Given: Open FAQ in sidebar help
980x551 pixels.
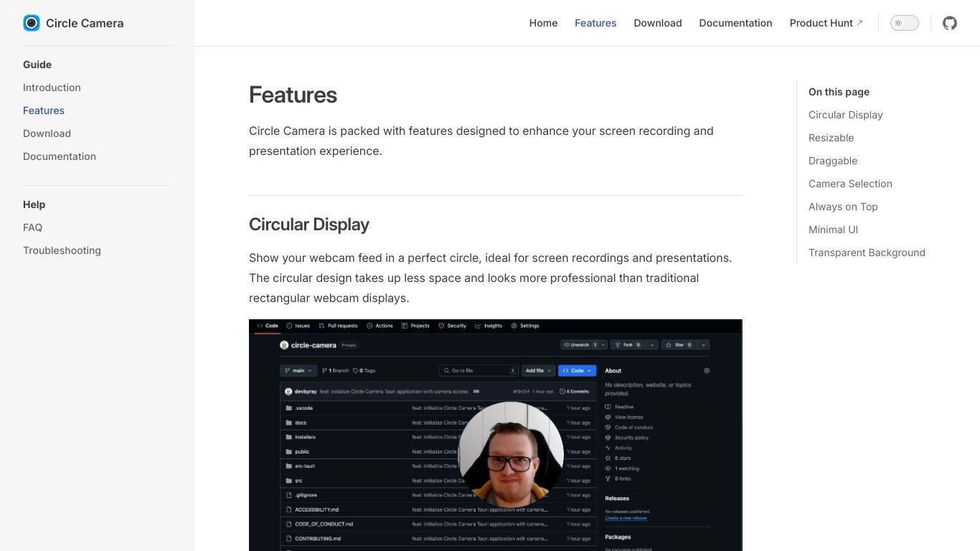Looking at the screenshot, I should tap(32, 227).
